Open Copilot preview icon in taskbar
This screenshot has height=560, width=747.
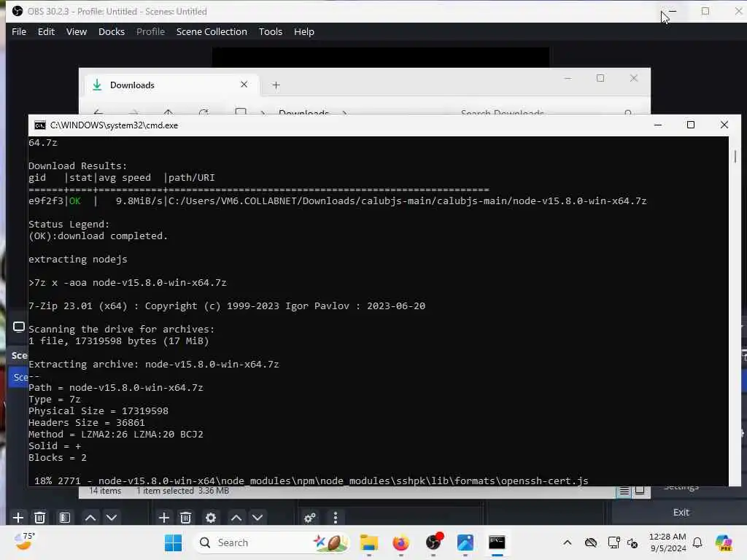[x=723, y=542]
